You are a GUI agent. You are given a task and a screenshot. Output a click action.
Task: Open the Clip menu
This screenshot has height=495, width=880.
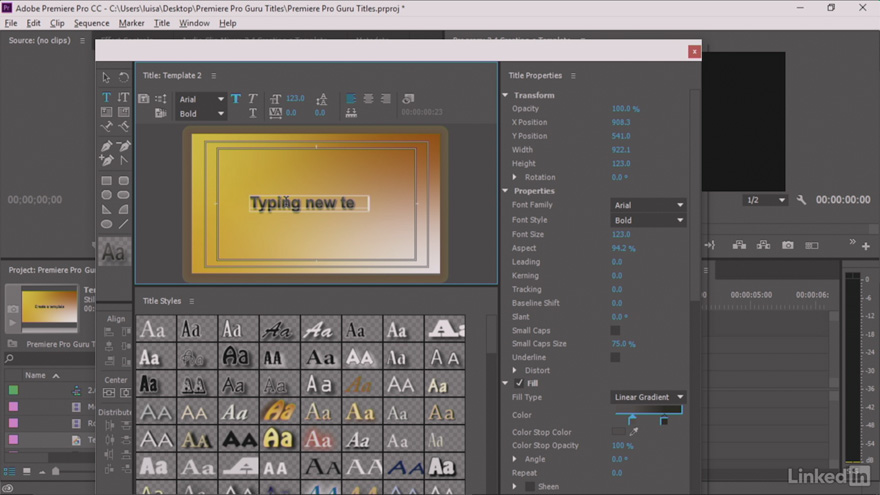(57, 23)
